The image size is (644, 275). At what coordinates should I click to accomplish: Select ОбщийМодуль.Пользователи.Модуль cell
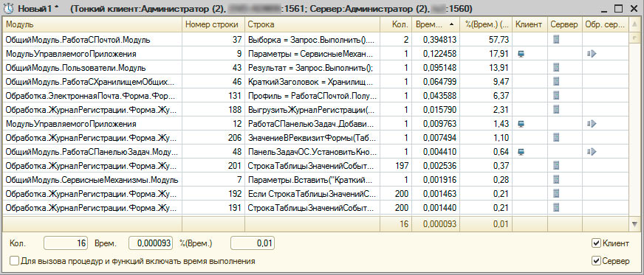click(x=92, y=68)
